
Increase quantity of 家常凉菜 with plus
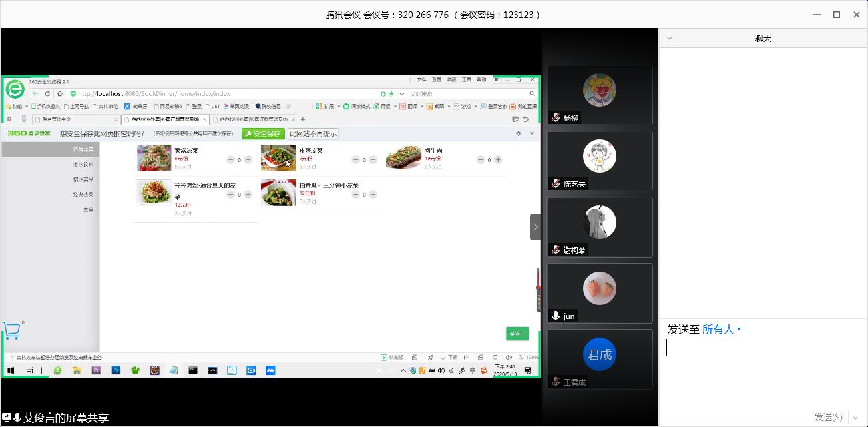pos(248,160)
